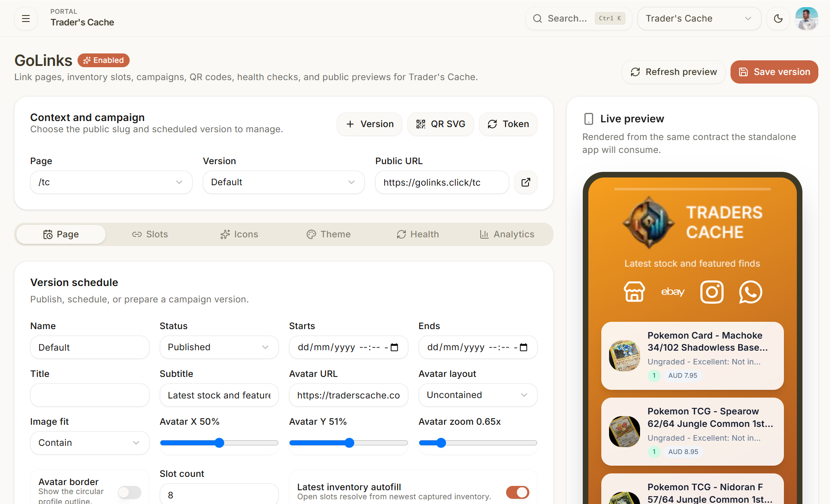Switch to the Icons tab

[239, 234]
